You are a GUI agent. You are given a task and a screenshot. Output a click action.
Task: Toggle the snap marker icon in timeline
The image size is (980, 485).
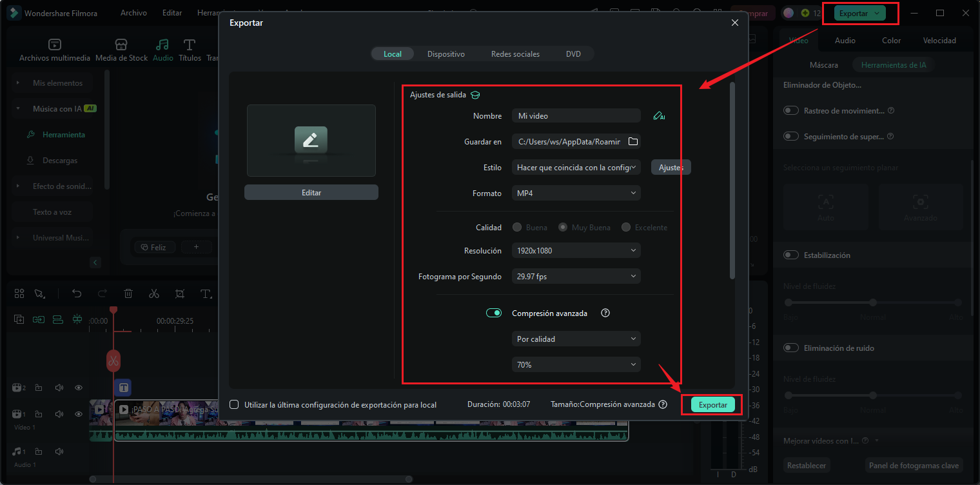[x=77, y=319]
